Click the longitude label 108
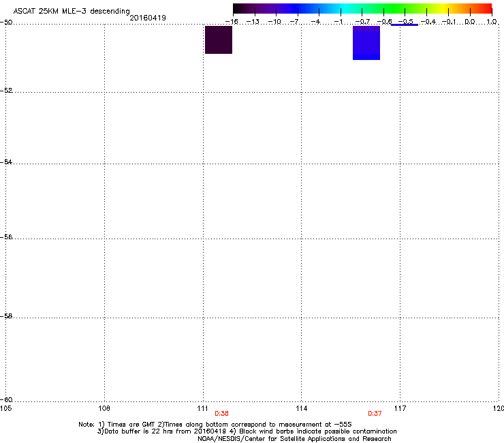Viewport: 504px width, 443px height. click(104, 408)
